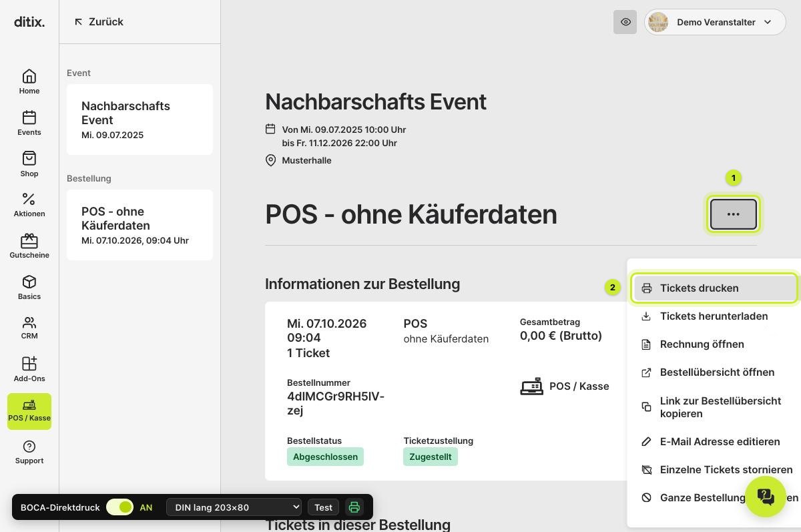Open Add-Ons section
This screenshot has height=532, width=801.
click(29, 370)
